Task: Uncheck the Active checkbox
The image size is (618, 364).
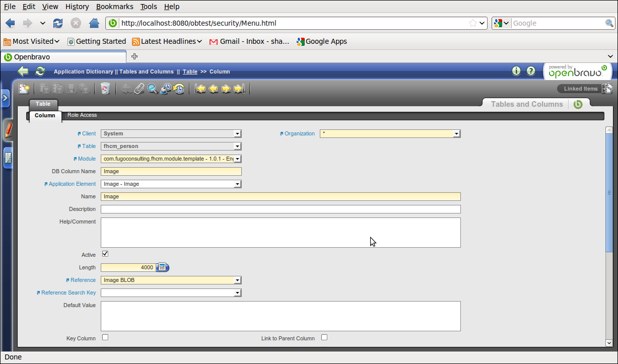Action: coord(105,253)
